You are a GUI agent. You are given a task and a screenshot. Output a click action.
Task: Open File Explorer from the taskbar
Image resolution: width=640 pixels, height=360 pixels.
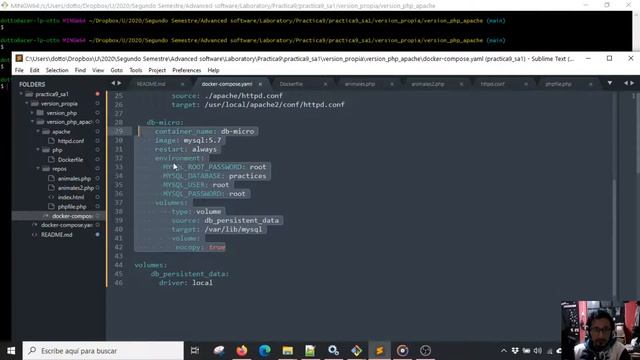pos(287,351)
